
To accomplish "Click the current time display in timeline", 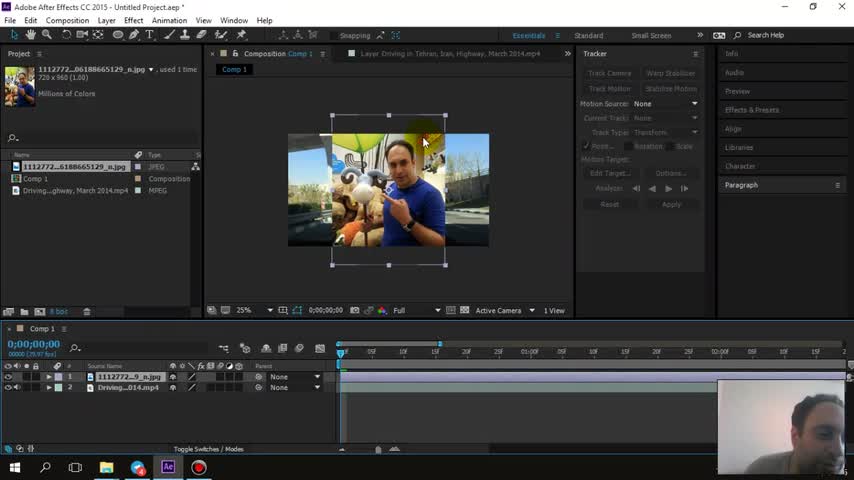I will point(34,344).
